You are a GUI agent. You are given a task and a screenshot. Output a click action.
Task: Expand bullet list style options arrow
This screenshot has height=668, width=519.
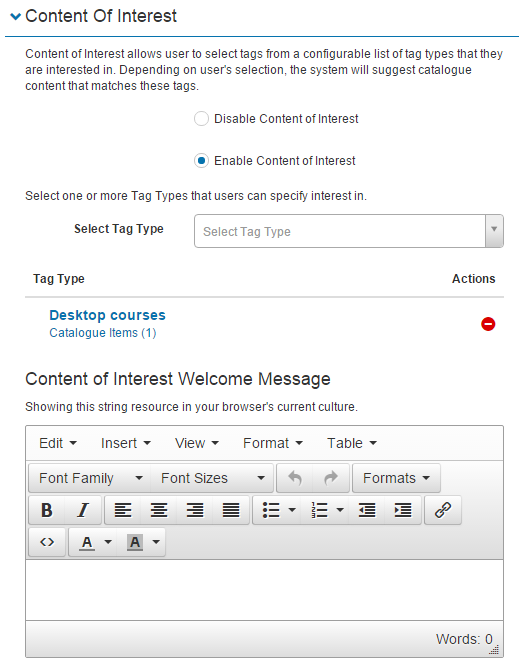click(292, 510)
